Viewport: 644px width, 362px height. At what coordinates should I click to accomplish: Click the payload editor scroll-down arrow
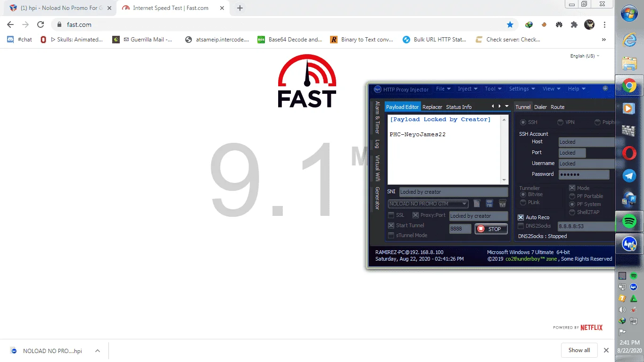(x=504, y=180)
